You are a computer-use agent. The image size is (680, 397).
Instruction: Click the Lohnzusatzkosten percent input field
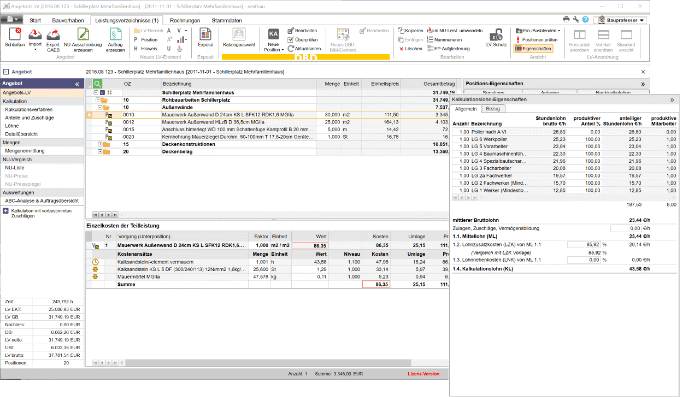(x=584, y=245)
